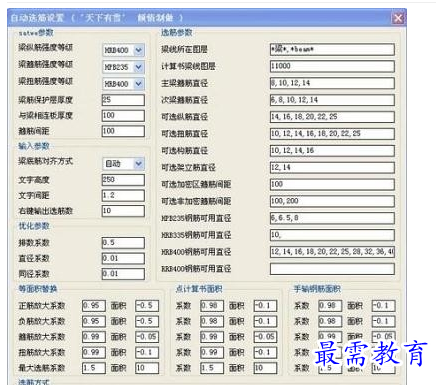436x385 pixels.
Task: Select the 文字间距 field showing 1.2
Action: click(123, 195)
